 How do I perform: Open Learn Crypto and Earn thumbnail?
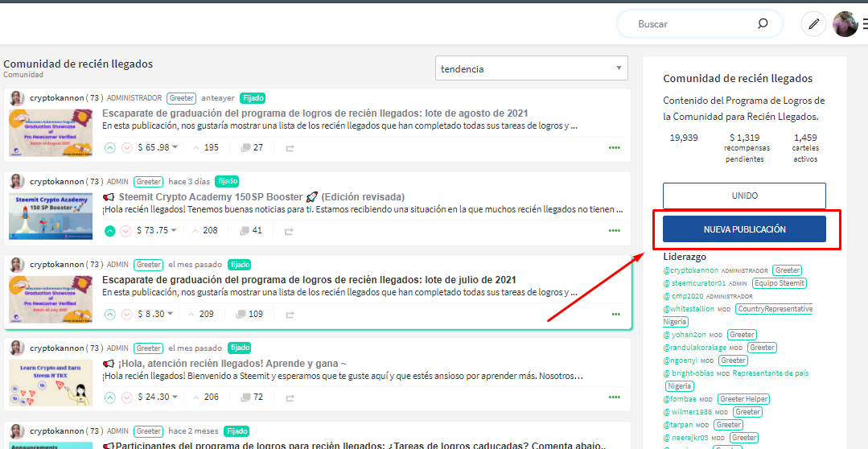point(51,382)
